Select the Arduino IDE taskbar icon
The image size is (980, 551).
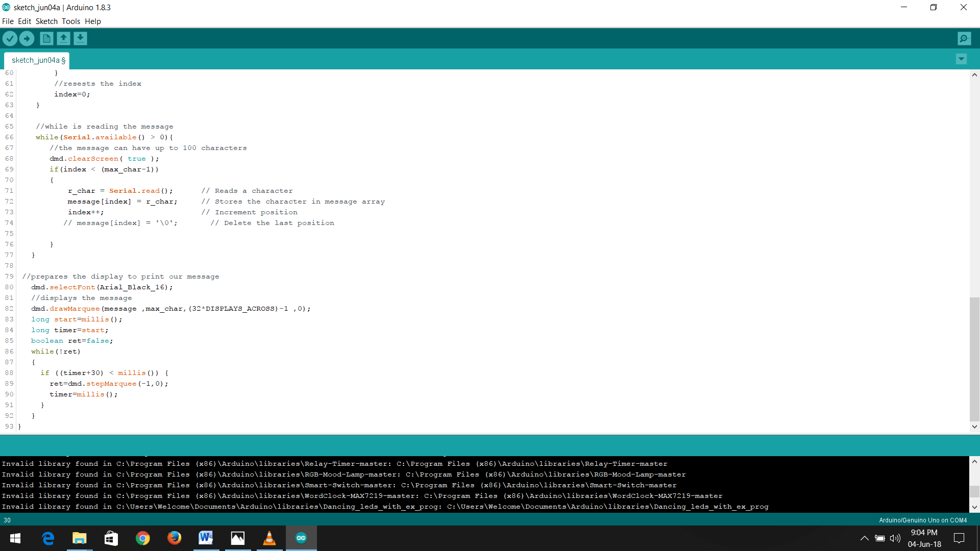301,538
